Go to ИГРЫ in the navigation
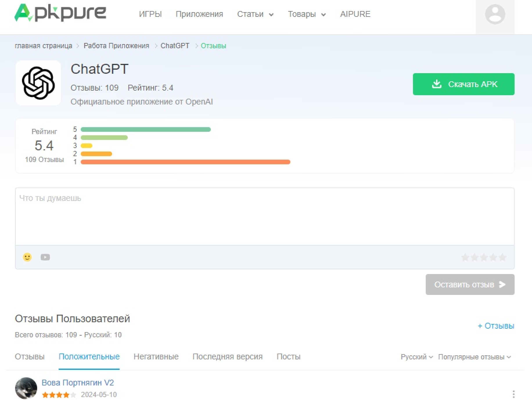 tap(150, 14)
